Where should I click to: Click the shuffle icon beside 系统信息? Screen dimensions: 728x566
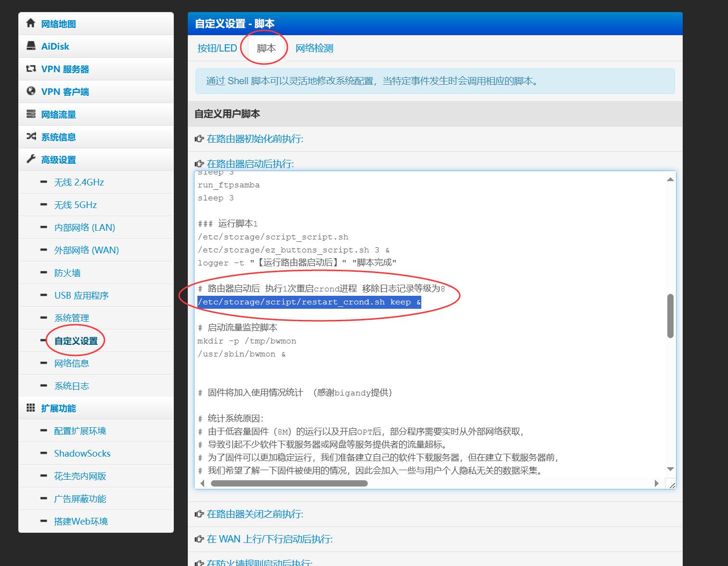31,136
